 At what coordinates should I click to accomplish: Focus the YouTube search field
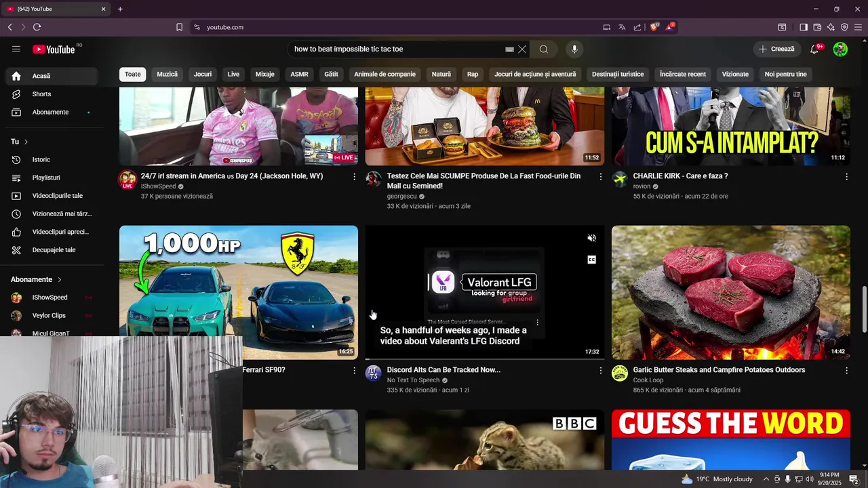pos(397,49)
